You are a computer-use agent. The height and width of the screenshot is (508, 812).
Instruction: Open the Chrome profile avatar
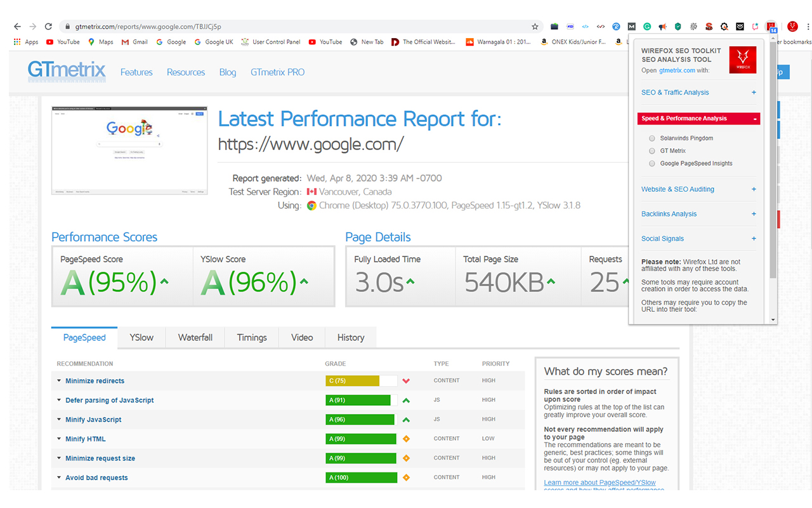click(792, 27)
